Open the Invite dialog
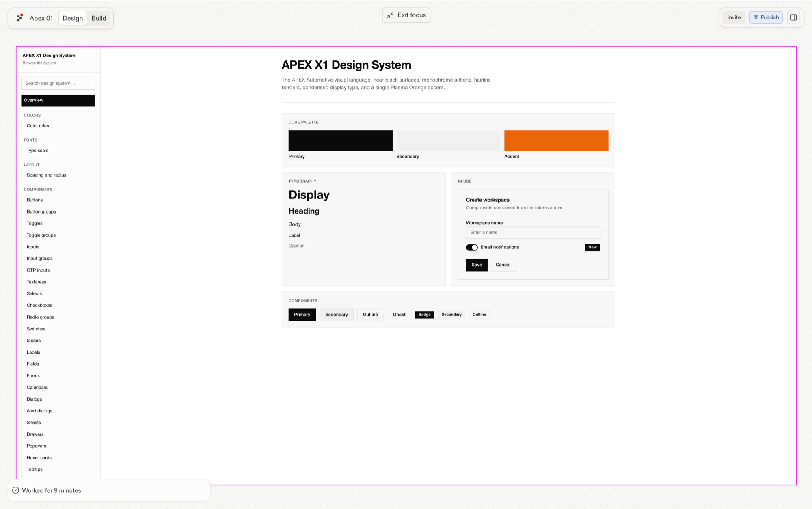This screenshot has width=812, height=509. [x=734, y=17]
